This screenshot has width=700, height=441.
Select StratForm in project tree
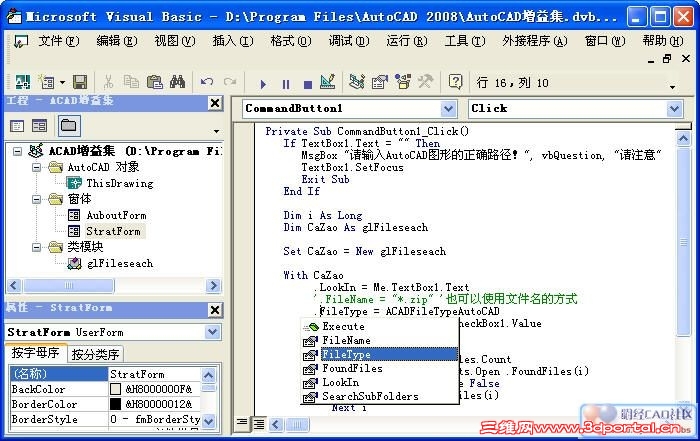[x=113, y=231]
